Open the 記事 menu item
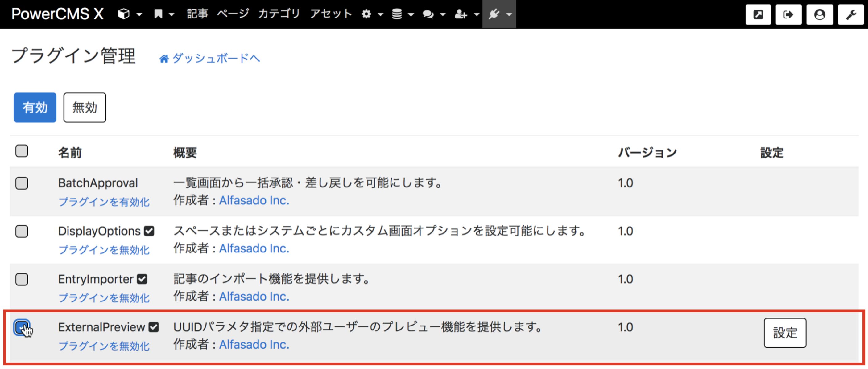 pyautogui.click(x=197, y=14)
